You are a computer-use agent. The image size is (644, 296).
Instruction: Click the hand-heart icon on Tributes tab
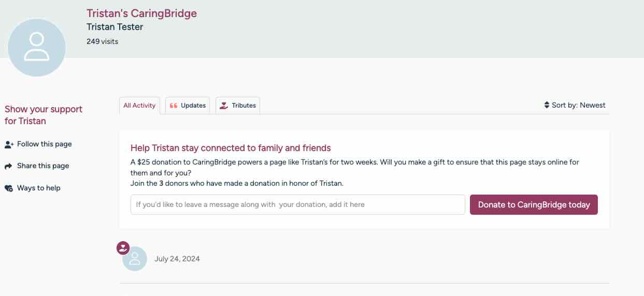coord(224,106)
